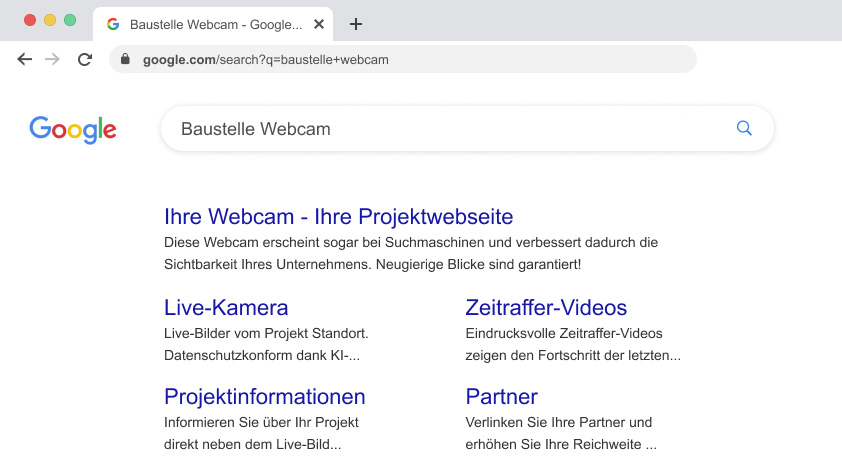
Task: Go back with the browser back arrow
Action: (25, 59)
